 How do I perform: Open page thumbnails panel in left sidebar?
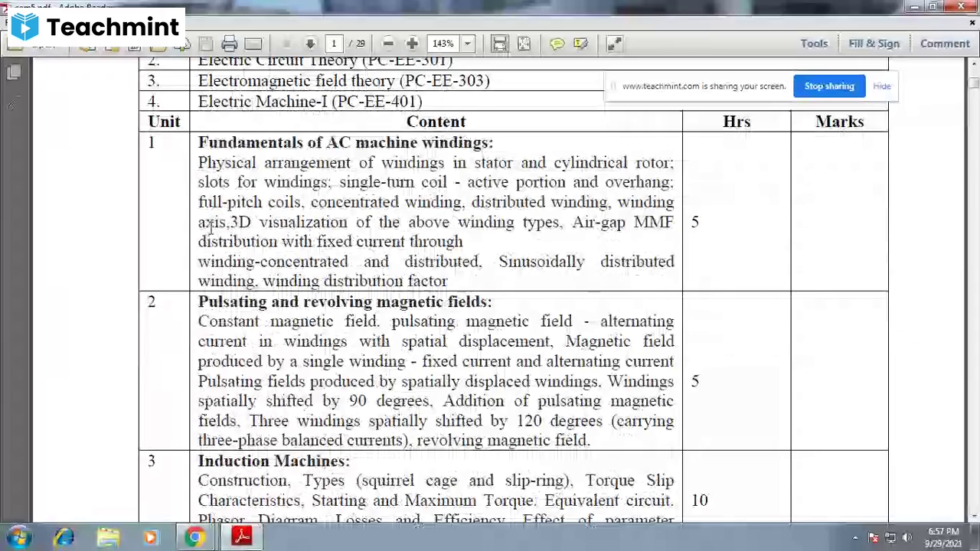(14, 73)
